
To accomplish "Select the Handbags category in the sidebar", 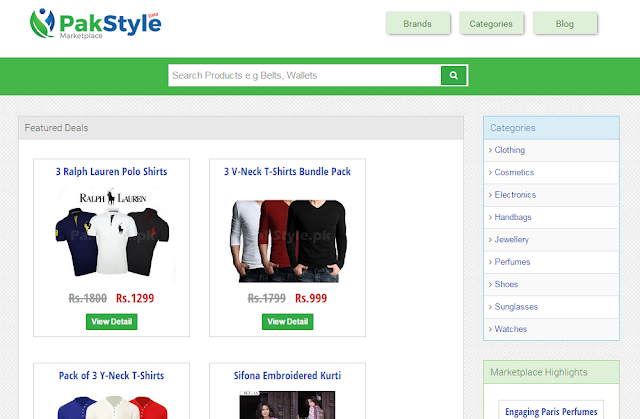I will point(513,217).
